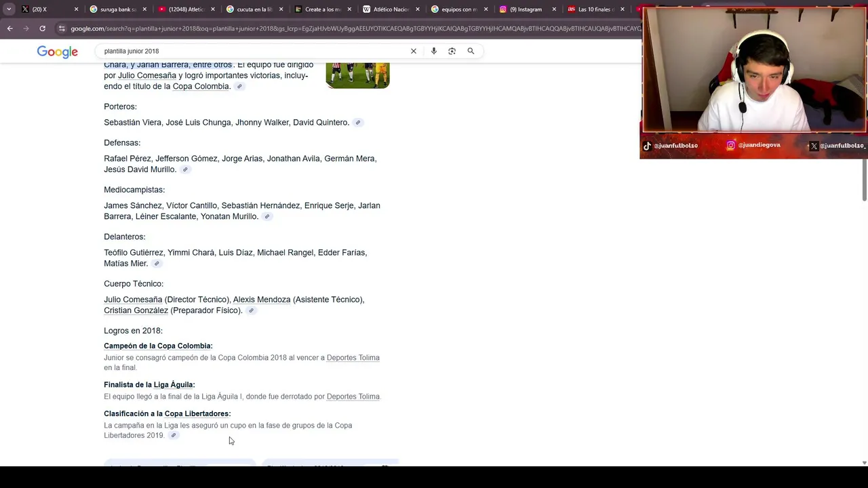The width and height of the screenshot is (868, 488).
Task: Click the scrollbar down arrow
Action: tap(864, 463)
